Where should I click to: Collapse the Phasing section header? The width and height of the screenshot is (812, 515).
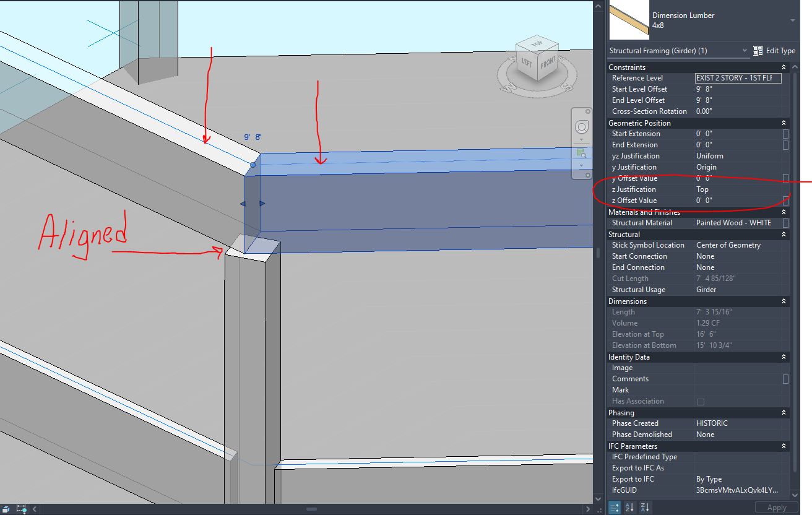[784, 412]
